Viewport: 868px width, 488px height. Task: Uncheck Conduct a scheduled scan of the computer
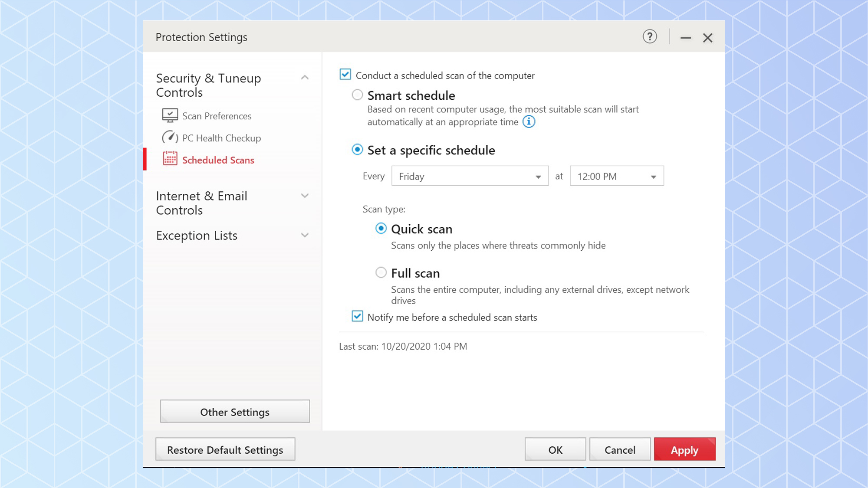[x=345, y=75]
